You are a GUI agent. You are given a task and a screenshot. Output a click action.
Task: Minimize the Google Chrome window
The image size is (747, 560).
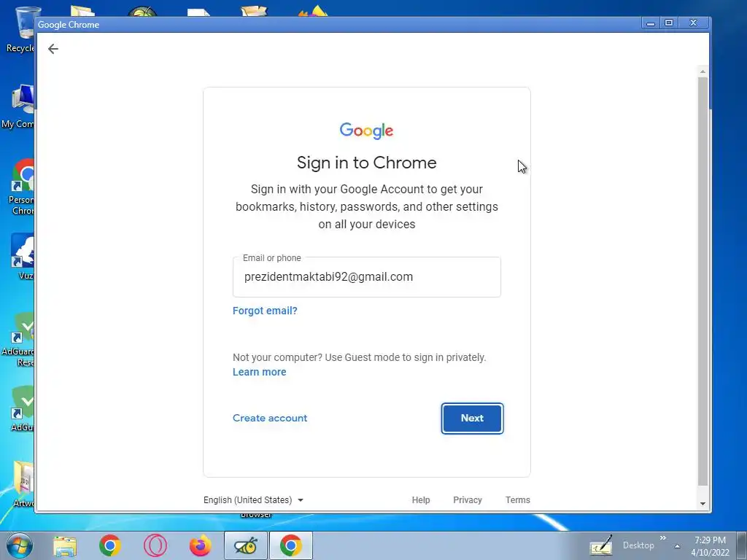[650, 23]
